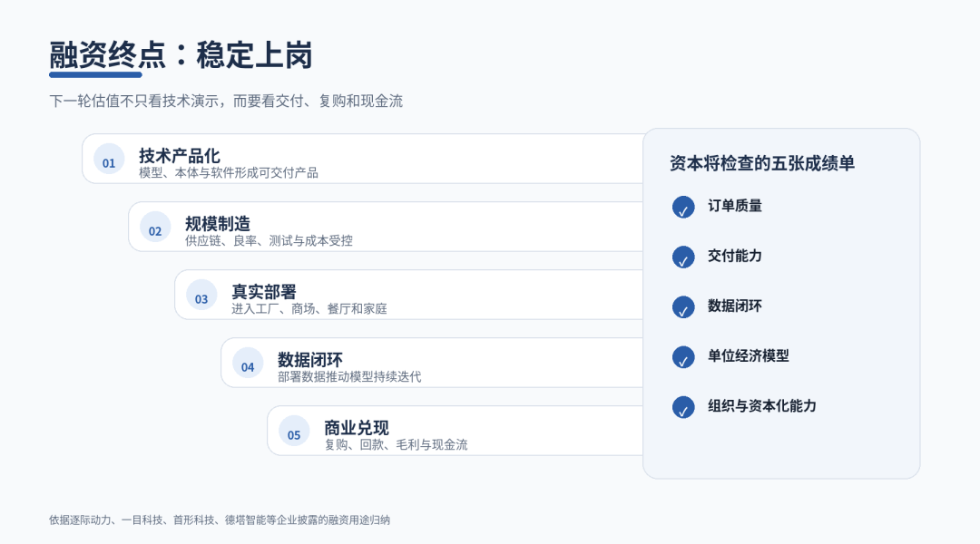The height and width of the screenshot is (544, 980).
Task: Click the checkmark icon beside 交付能力
Action: (683, 257)
